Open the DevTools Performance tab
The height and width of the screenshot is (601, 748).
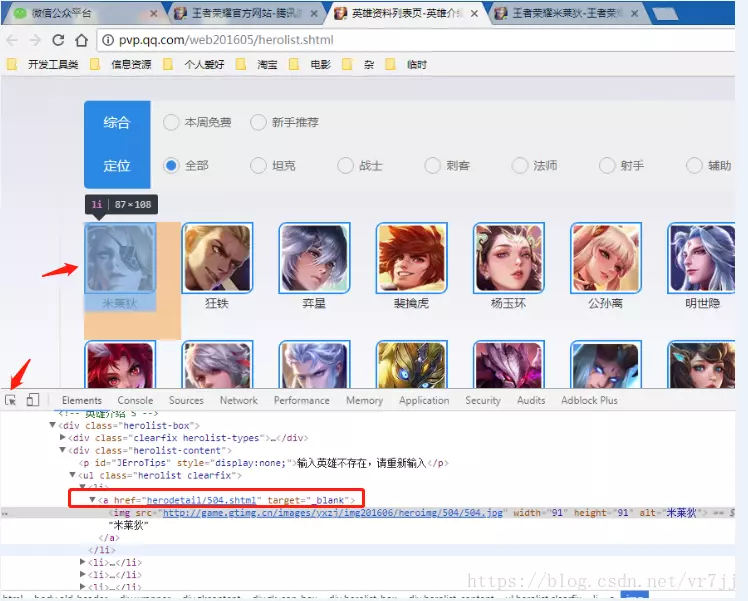(301, 400)
